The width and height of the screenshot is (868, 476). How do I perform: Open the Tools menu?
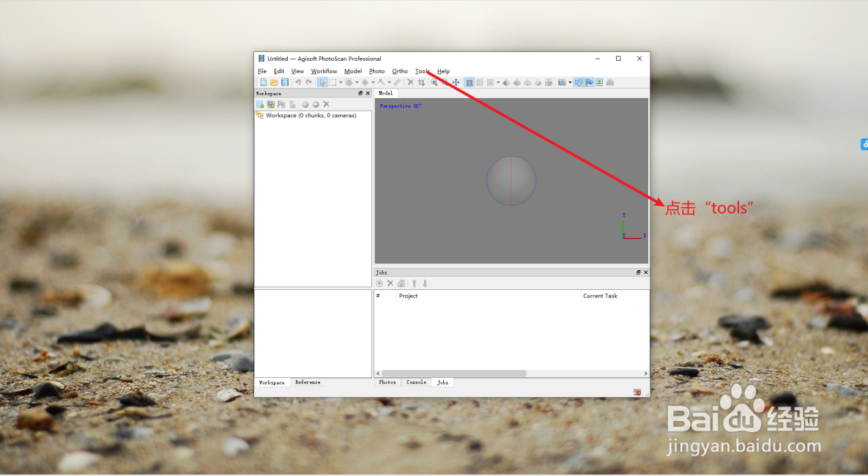pos(423,71)
